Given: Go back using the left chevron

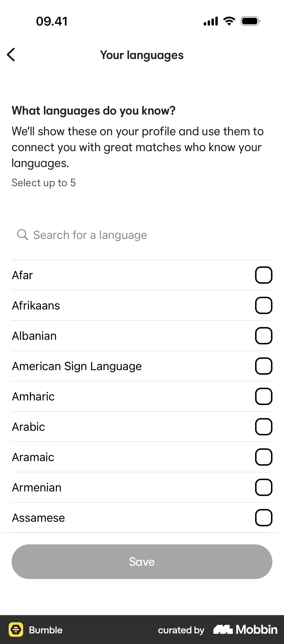Looking at the screenshot, I should coord(11,54).
